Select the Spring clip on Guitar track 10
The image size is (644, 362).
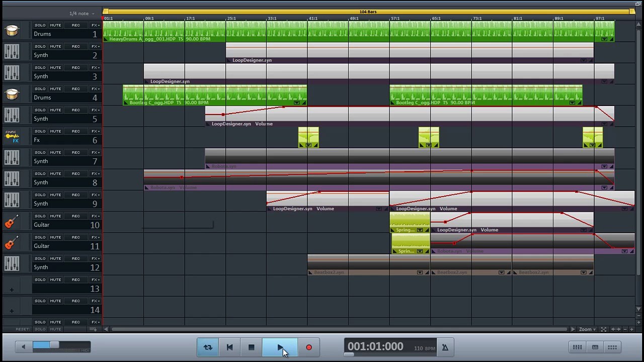coord(410,222)
